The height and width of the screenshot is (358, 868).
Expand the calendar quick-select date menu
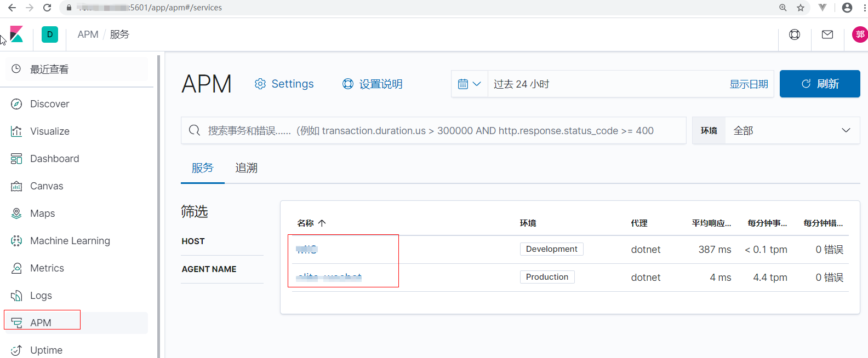(469, 84)
